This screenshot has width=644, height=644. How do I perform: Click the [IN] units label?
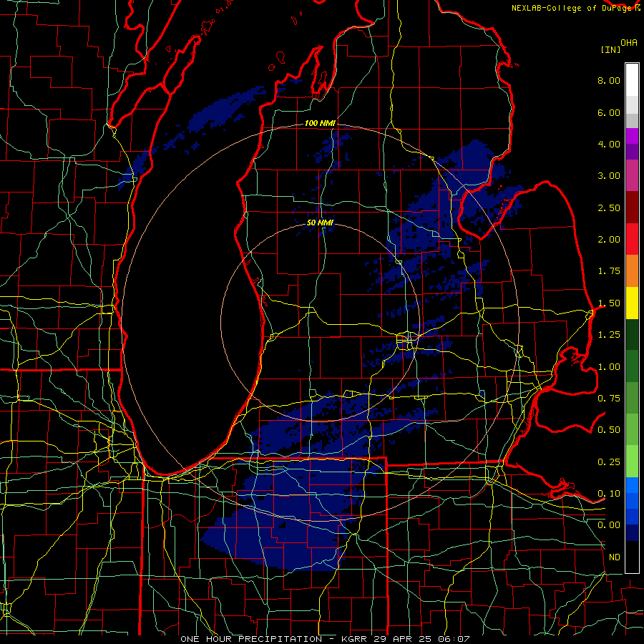(611, 49)
